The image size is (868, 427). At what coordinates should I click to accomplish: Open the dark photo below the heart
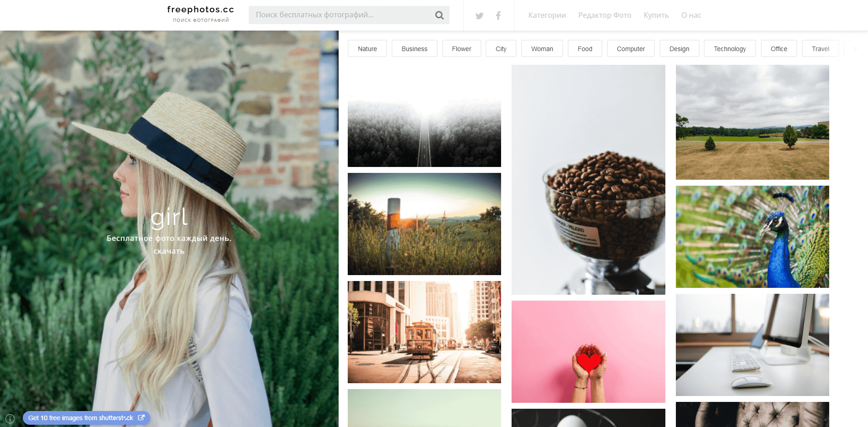pyautogui.click(x=588, y=418)
